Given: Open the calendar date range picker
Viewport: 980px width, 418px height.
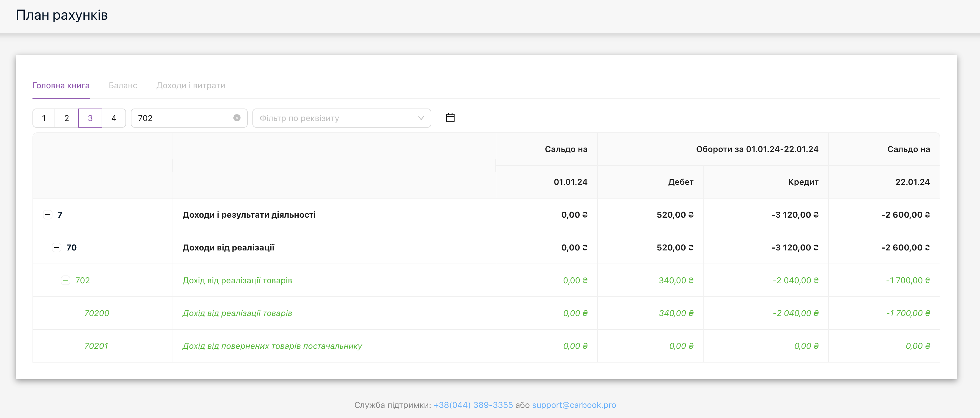Looking at the screenshot, I should 450,118.
